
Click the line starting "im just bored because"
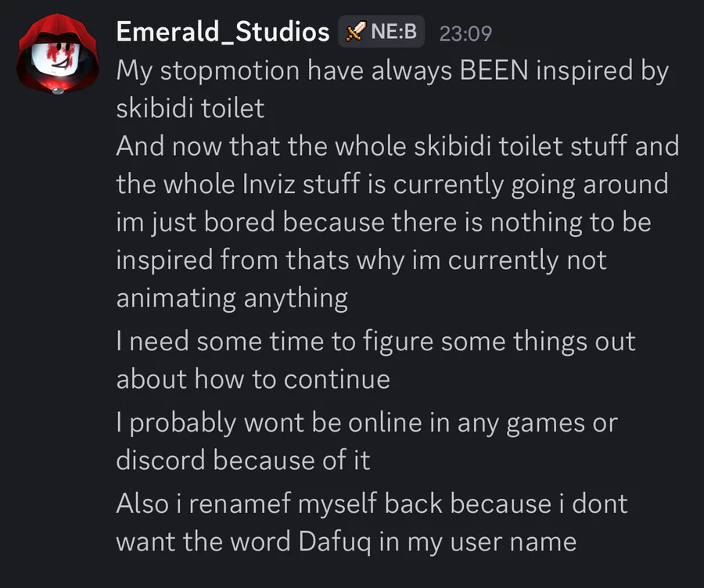pyautogui.click(x=383, y=222)
